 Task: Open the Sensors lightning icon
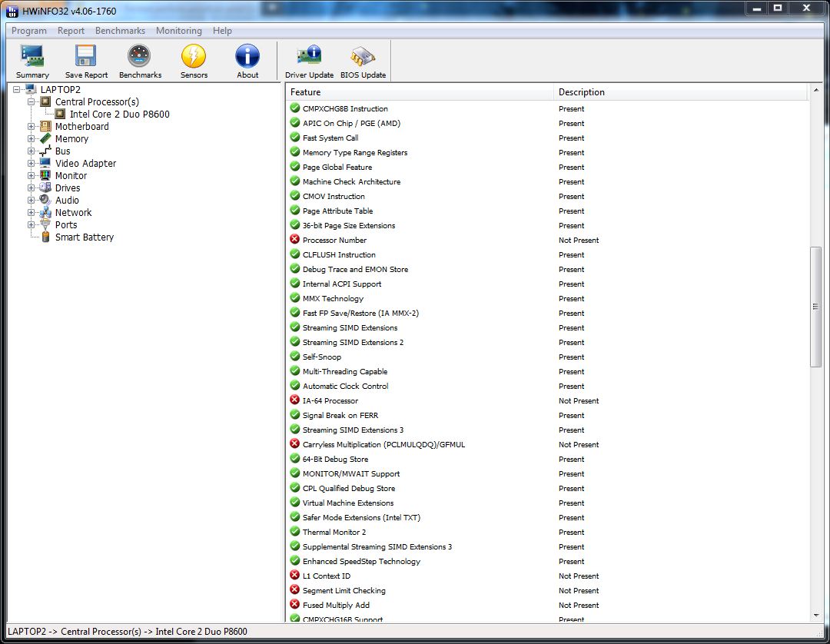[194, 61]
